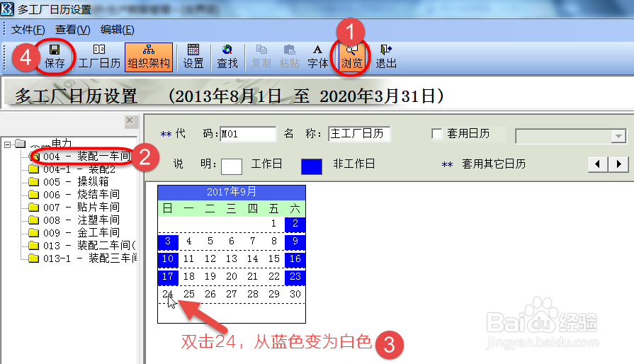The width and height of the screenshot is (634, 364).
Task: Select tree item 013-1 - 装配三车间
Action: pyautogui.click(x=90, y=258)
